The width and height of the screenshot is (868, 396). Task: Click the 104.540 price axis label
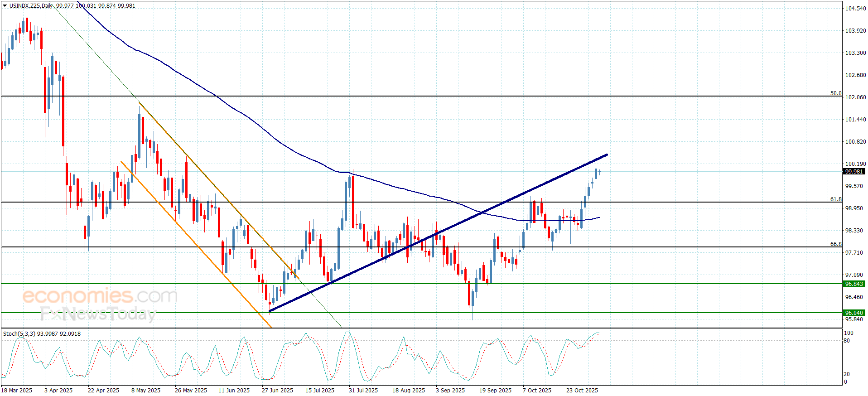pyautogui.click(x=855, y=9)
